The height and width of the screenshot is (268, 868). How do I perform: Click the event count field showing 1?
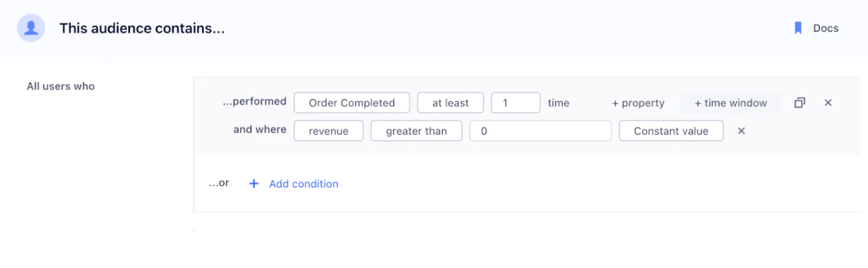point(515,103)
